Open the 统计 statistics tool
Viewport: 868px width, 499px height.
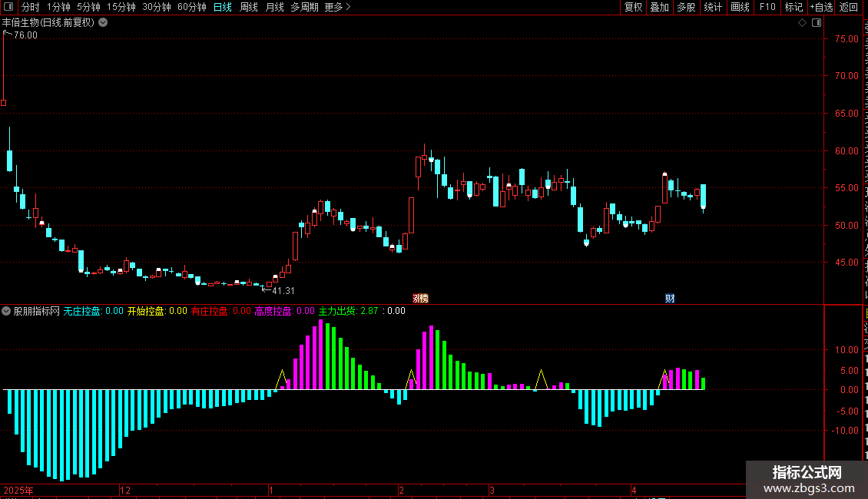(713, 7)
